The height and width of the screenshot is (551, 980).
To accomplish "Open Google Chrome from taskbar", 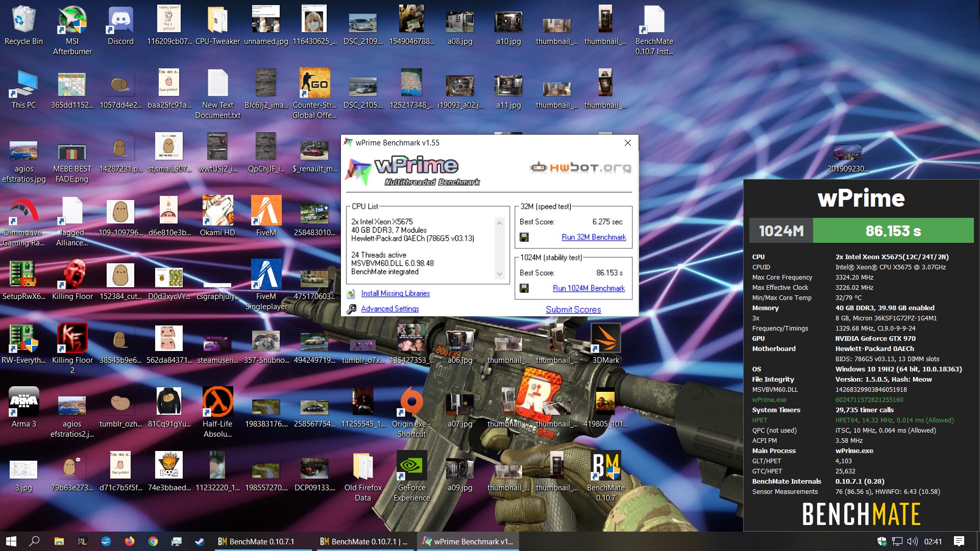I will click(x=153, y=541).
